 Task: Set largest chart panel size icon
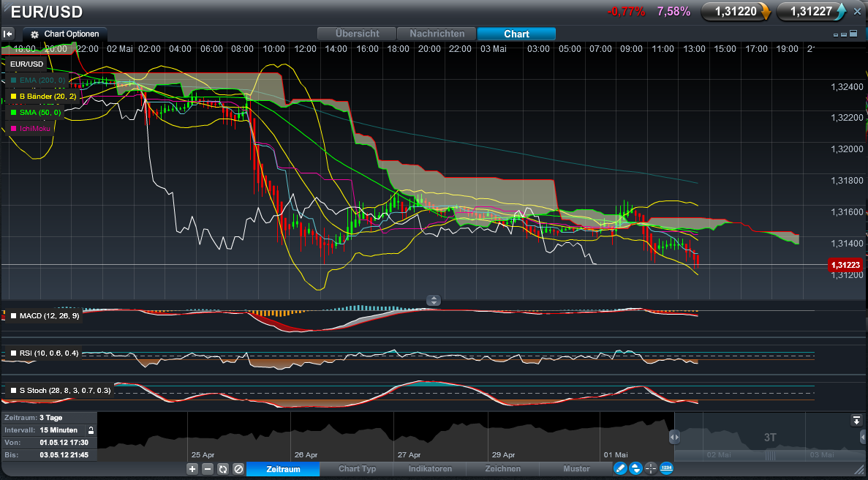853,34
